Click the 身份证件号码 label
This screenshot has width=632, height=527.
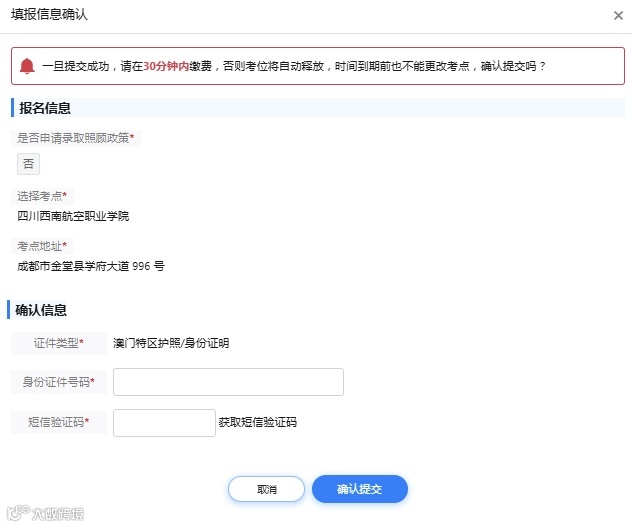click(x=58, y=381)
